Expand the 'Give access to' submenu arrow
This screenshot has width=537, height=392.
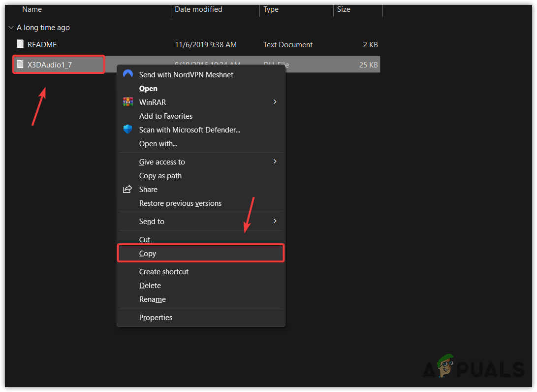[x=275, y=162]
